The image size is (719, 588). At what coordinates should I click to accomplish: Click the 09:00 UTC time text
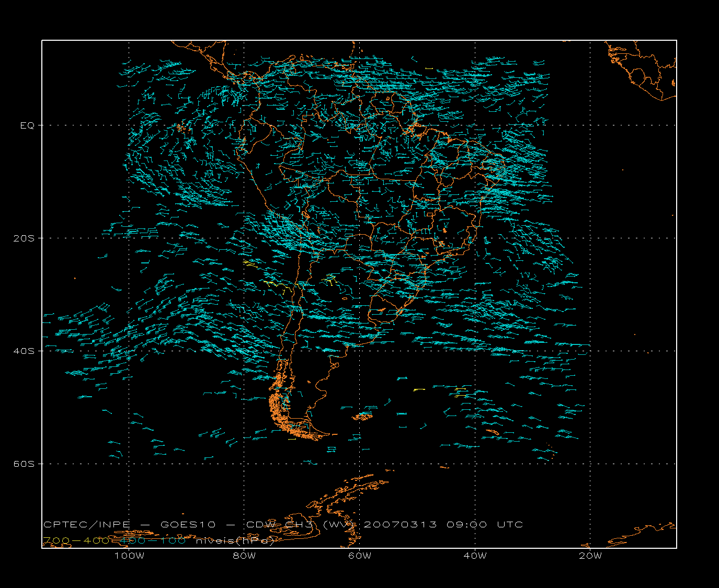485,524
